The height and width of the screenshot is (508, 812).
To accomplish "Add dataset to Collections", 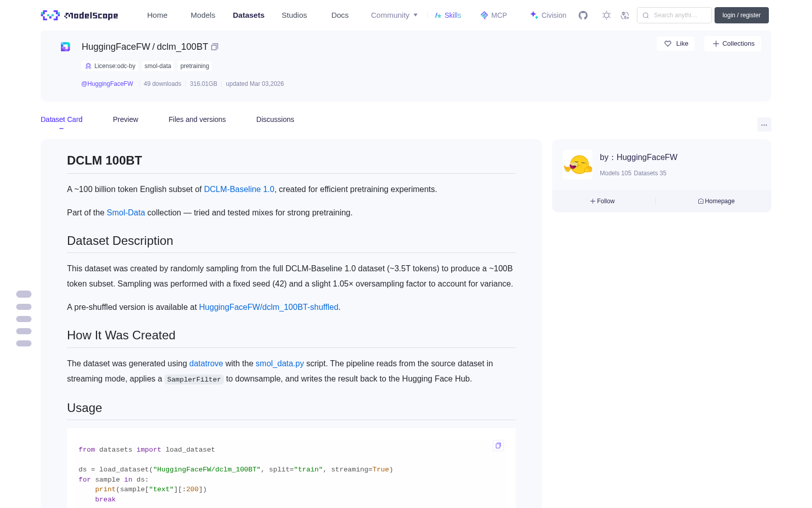I will point(733,44).
